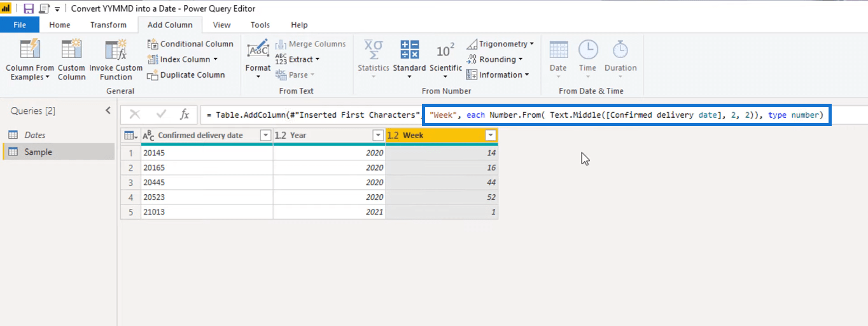The image size is (868, 326).
Task: Select Week cell with value 52
Action: [442, 197]
